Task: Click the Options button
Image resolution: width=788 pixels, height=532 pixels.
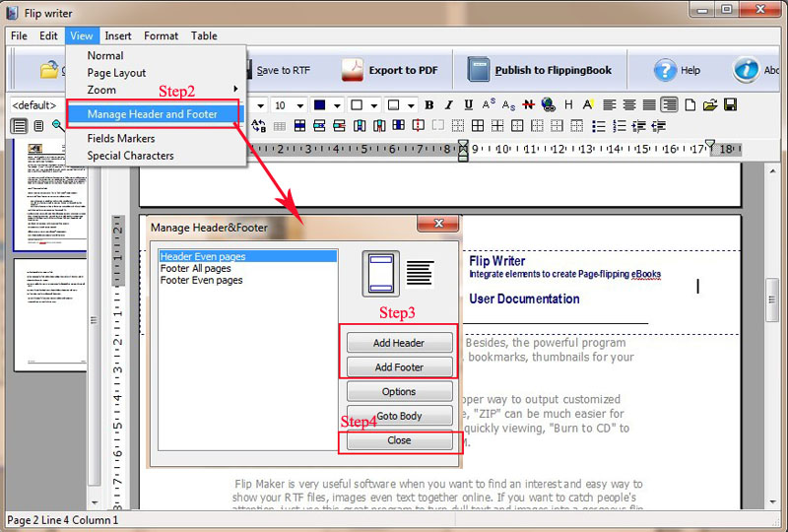Action: pos(399,392)
